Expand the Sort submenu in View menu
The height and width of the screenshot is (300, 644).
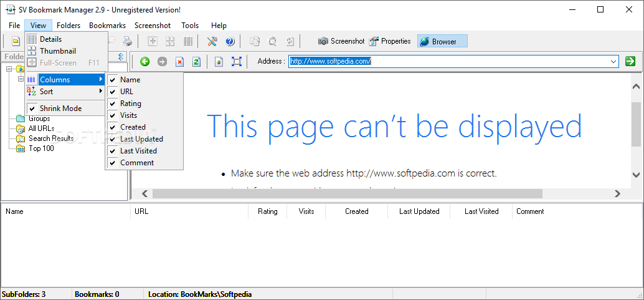pos(66,91)
